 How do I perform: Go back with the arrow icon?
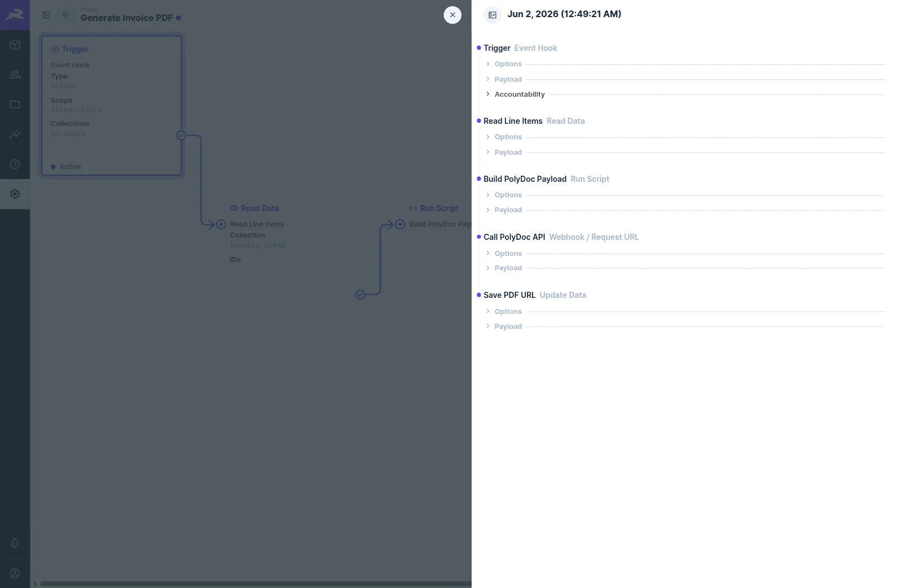tap(66, 15)
